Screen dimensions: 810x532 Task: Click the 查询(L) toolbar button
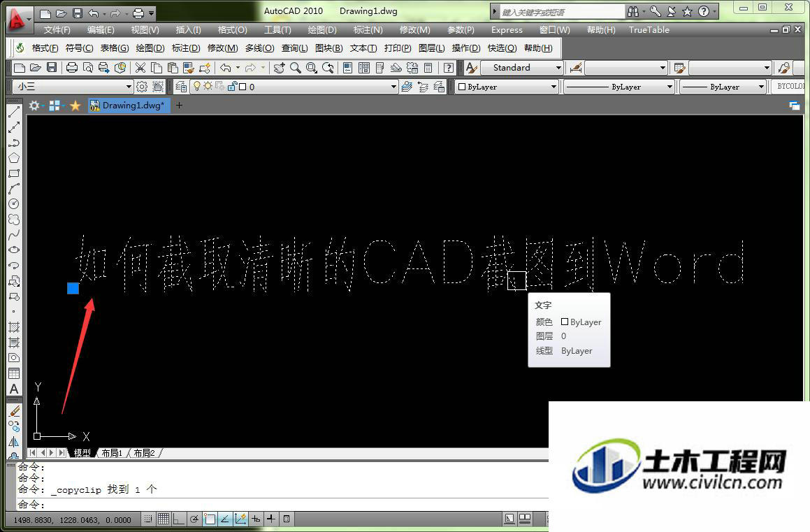[294, 48]
